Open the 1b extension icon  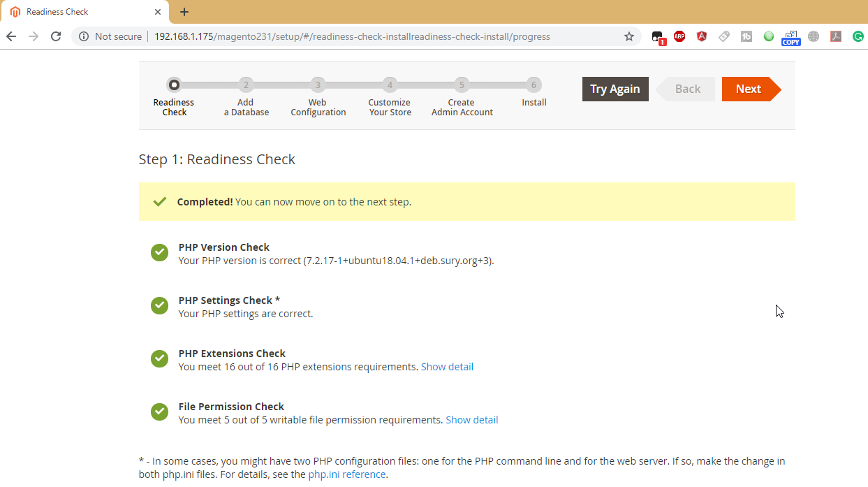tap(746, 36)
